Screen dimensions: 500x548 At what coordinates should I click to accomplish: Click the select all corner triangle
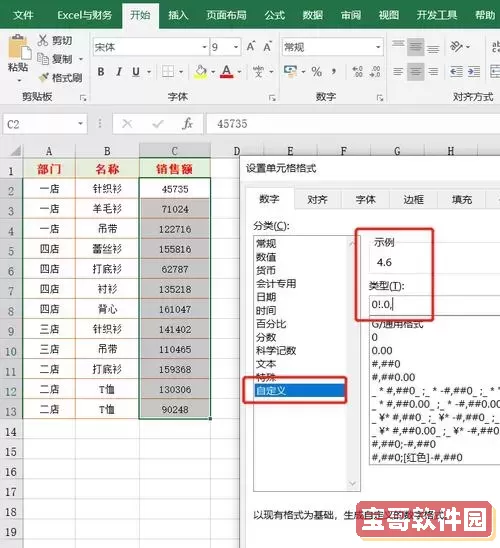pyautogui.click(x=15, y=151)
